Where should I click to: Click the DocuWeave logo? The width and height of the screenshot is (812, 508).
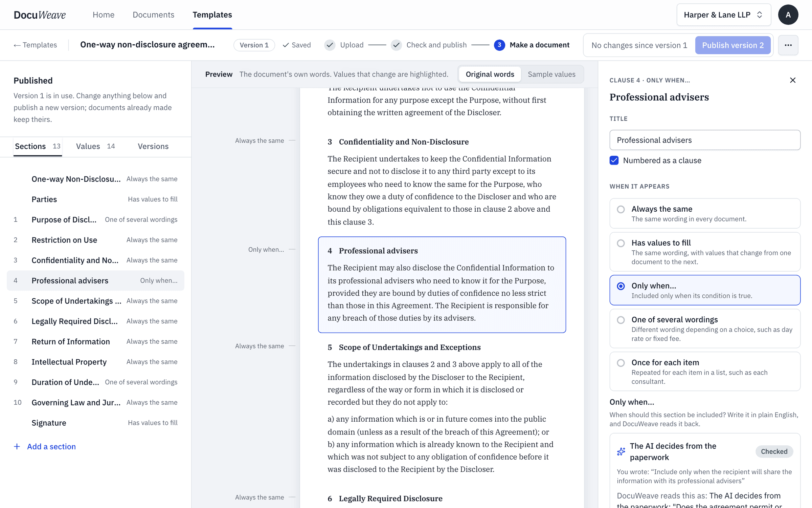[40, 15]
